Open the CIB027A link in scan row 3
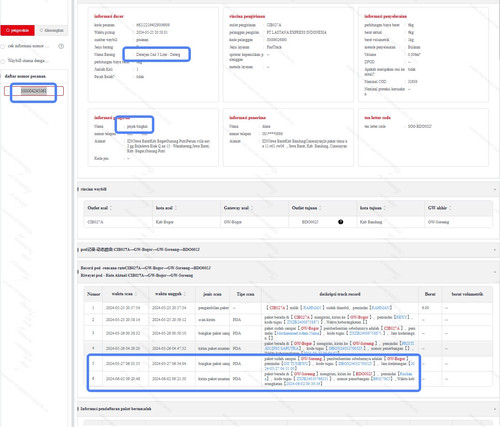The height and width of the screenshot is (427, 500). tap(392, 328)
